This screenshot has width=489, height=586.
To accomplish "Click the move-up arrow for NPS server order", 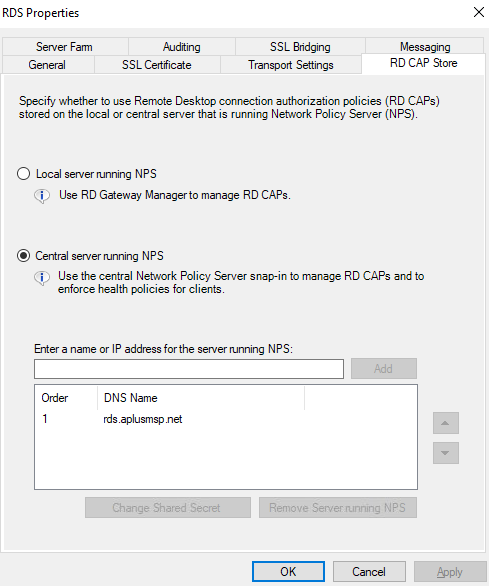I will [446, 423].
